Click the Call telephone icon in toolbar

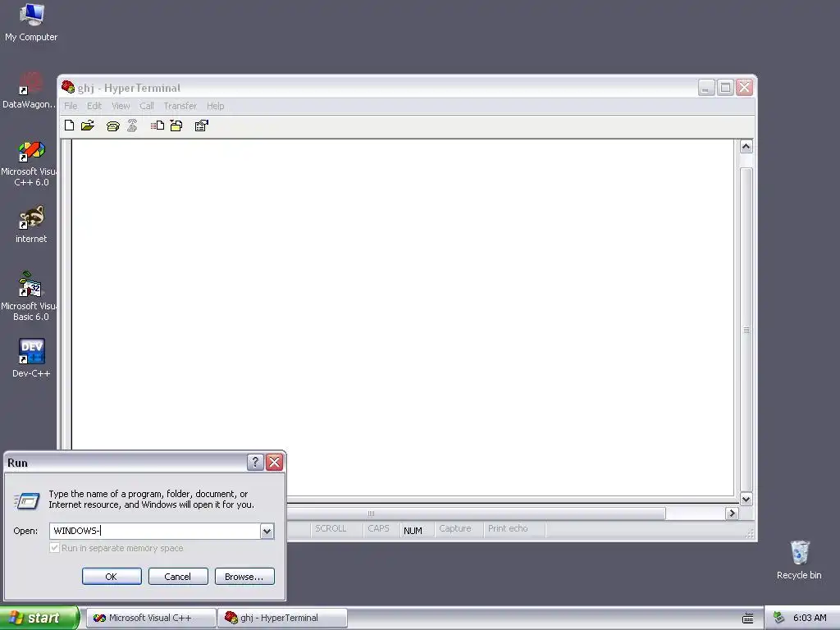112,126
